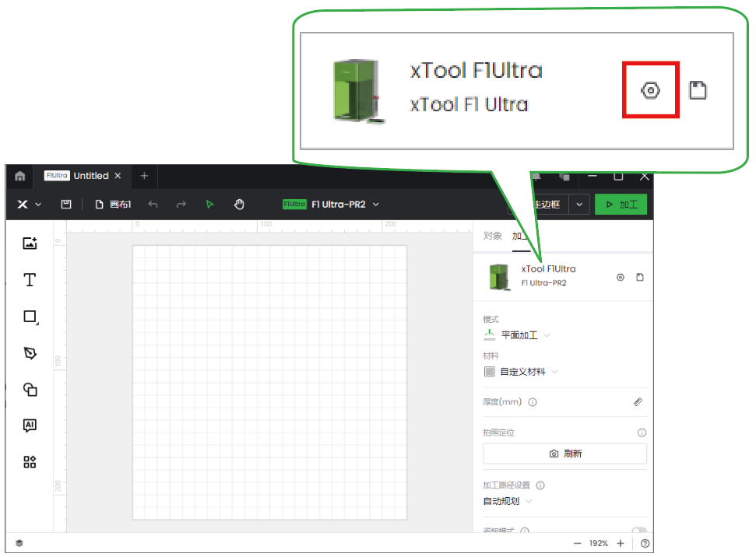Open the shape combine tool
The image size is (756, 557).
click(x=30, y=389)
